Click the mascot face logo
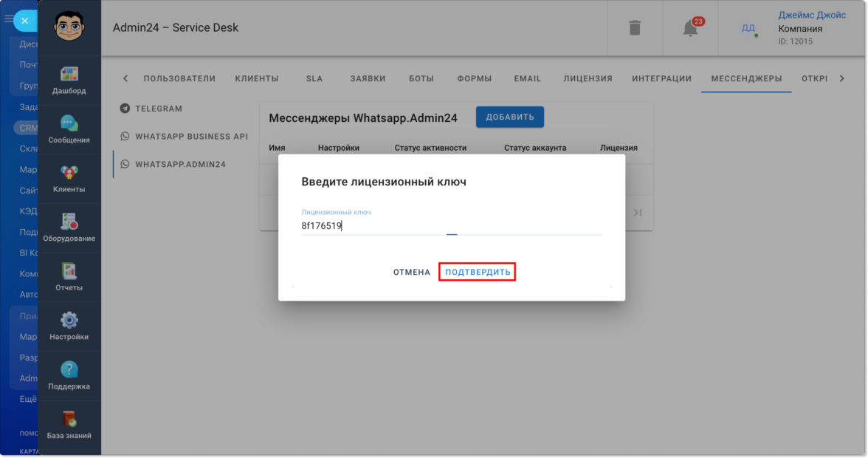 point(69,25)
